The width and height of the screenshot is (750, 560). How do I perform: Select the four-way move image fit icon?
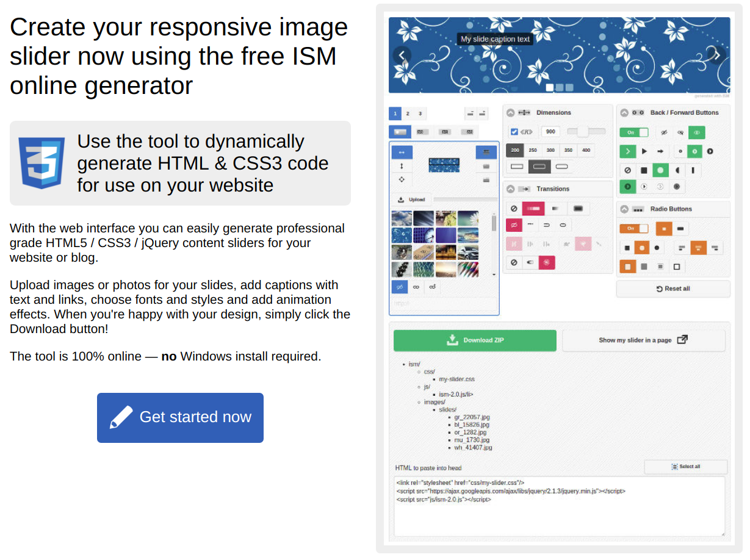(x=402, y=179)
